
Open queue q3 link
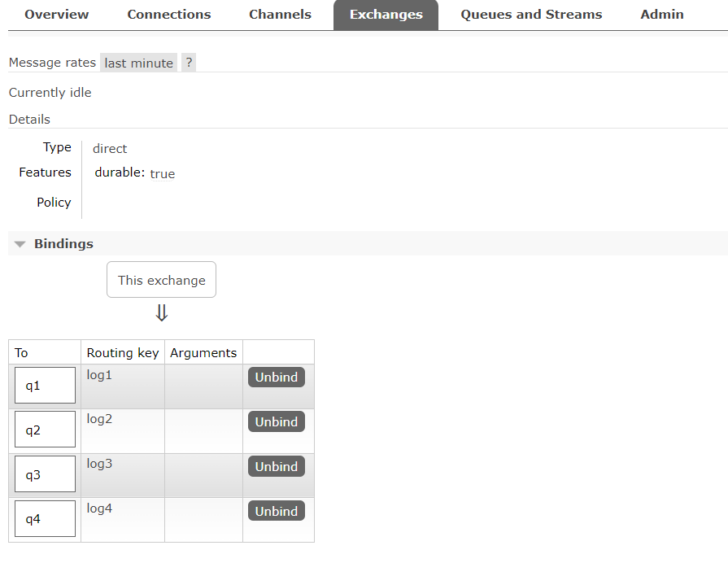click(33, 474)
